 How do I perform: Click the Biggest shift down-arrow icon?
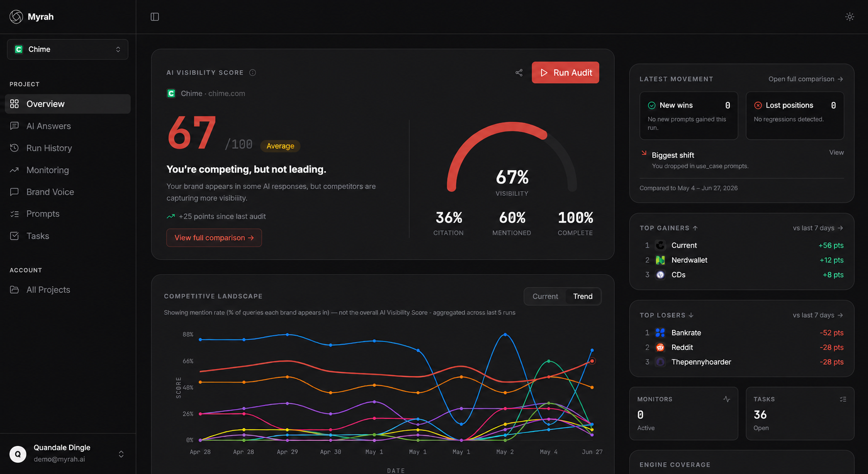[x=644, y=153]
